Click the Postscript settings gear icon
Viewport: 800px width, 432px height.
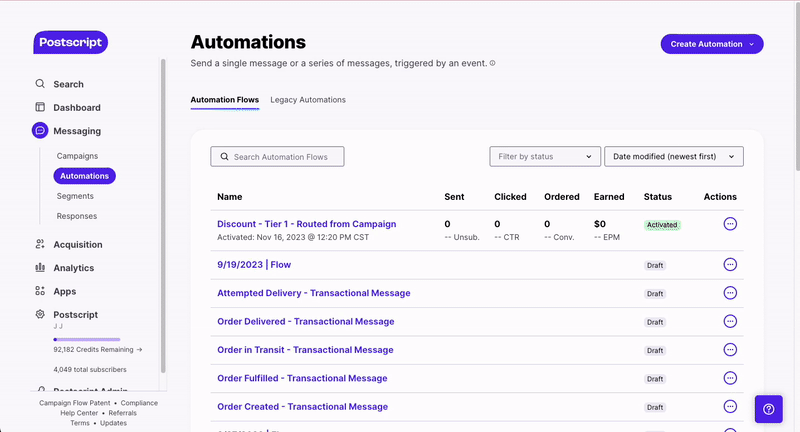(x=40, y=314)
